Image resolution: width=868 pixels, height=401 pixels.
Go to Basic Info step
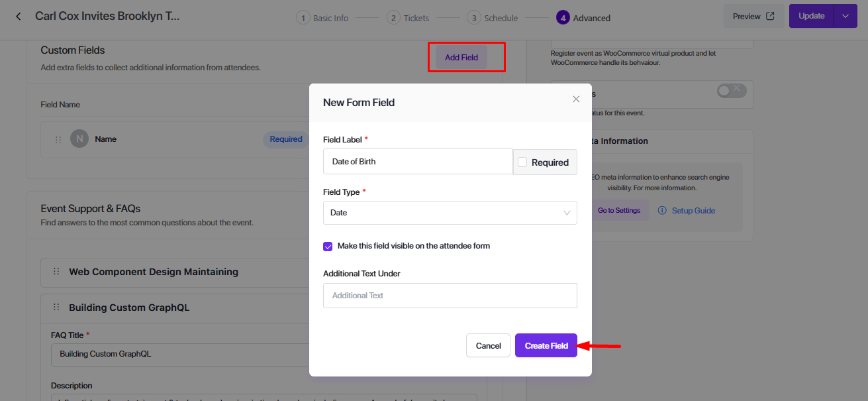(x=322, y=18)
